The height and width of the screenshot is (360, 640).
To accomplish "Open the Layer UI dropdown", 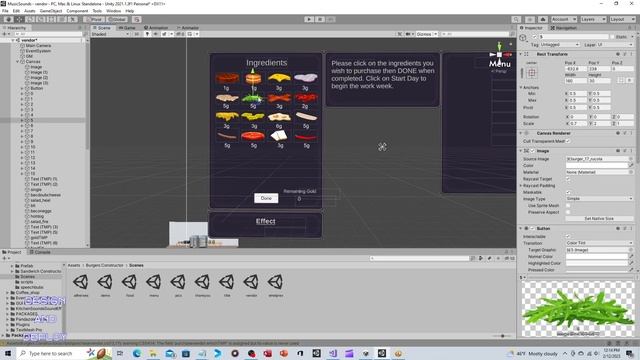I will click(615, 44).
